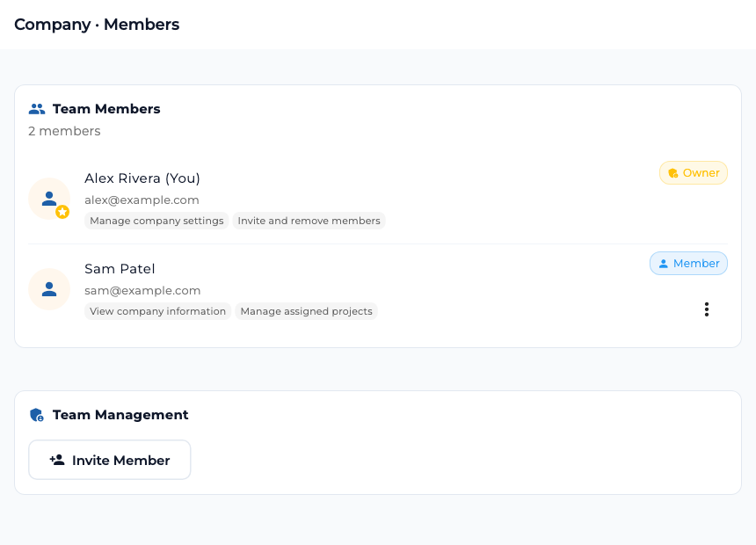Select the Invite and remove members chip
756x545 pixels.
click(309, 221)
